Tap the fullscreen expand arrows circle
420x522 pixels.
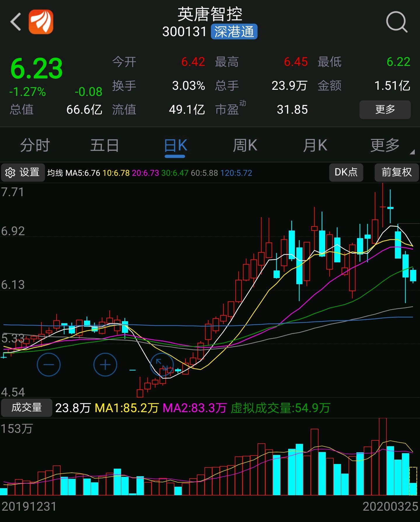[162, 365]
